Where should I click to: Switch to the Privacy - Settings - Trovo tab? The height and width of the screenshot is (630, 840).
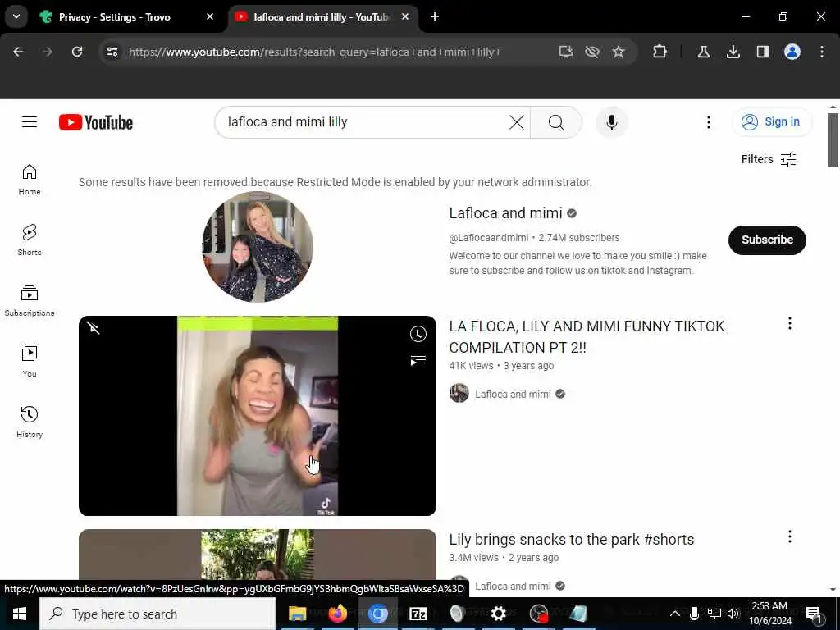click(125, 17)
